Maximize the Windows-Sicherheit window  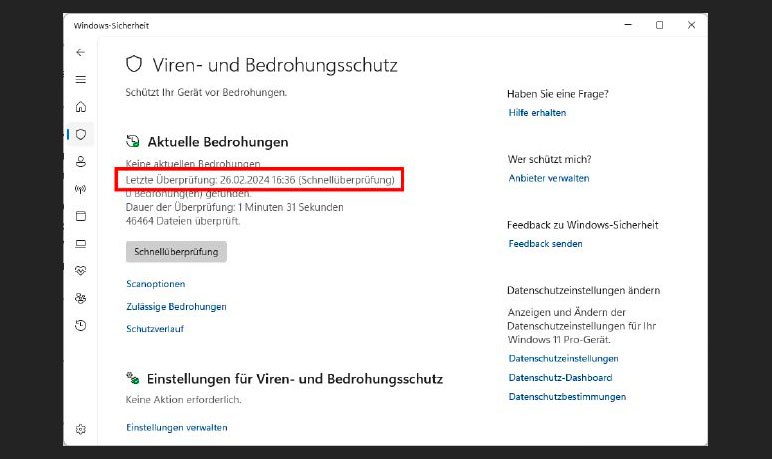tap(659, 25)
